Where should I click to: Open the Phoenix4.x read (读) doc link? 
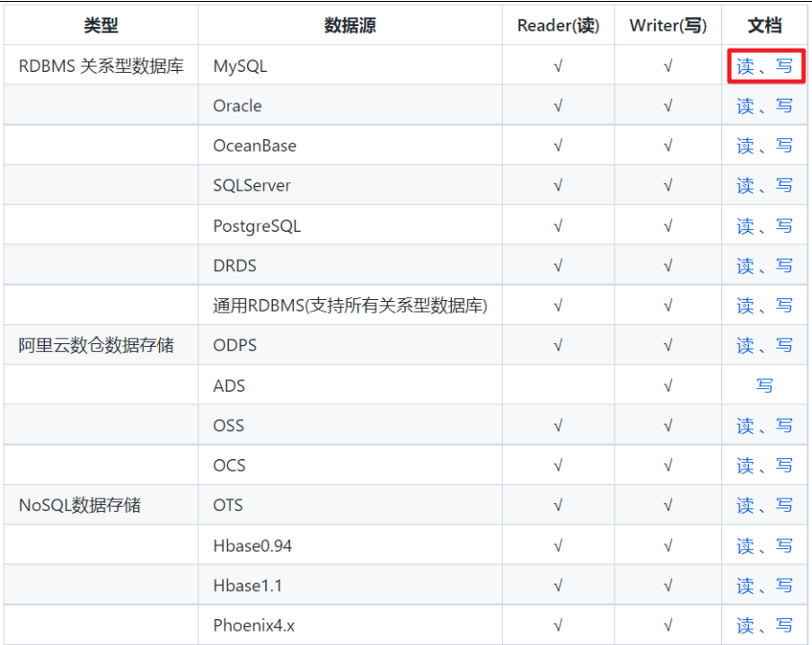coord(746,626)
